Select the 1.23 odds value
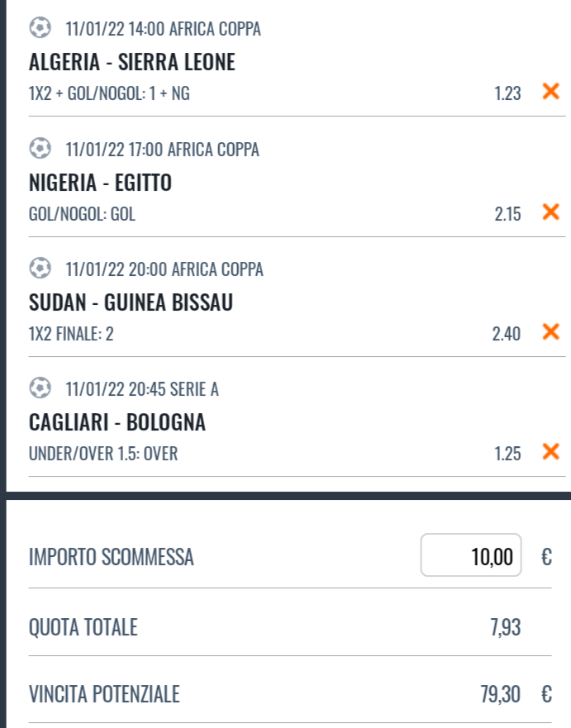 507,93
